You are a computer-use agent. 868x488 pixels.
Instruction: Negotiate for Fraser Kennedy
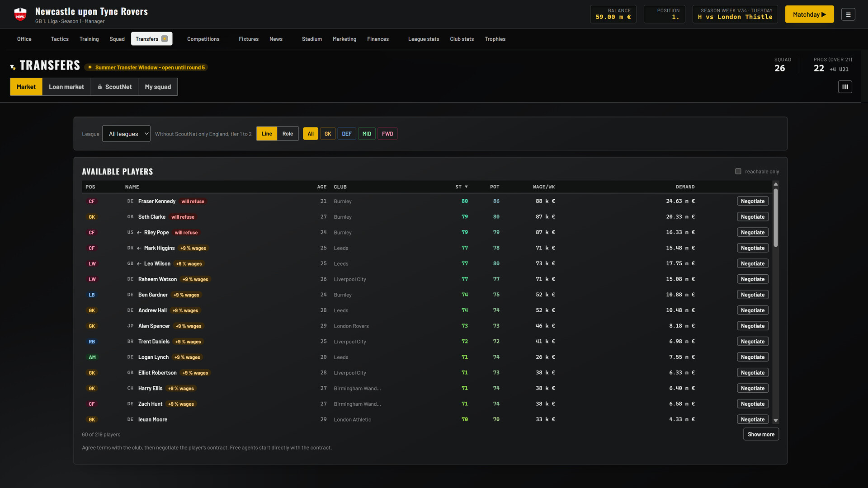click(x=753, y=201)
